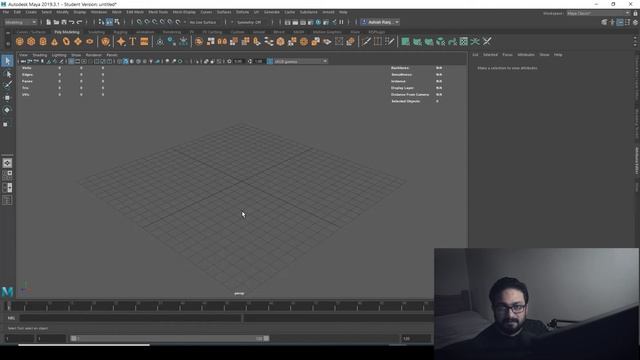The width and height of the screenshot is (640, 360).
Task: Click the 'Faces:' heads-up display label
Action: [x=27, y=81]
